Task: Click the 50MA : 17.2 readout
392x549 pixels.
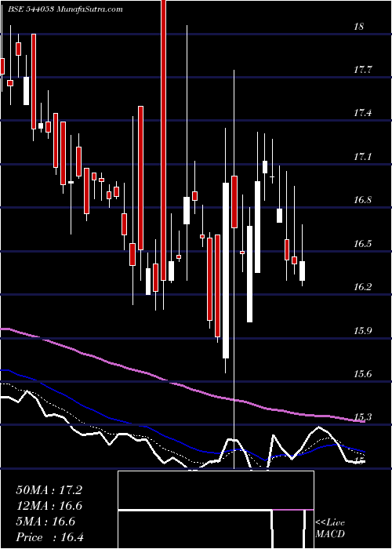Action: [x=49, y=490]
